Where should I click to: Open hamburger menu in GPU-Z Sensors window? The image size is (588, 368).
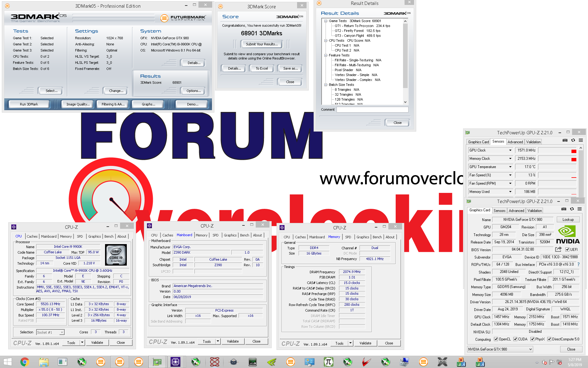tap(581, 140)
